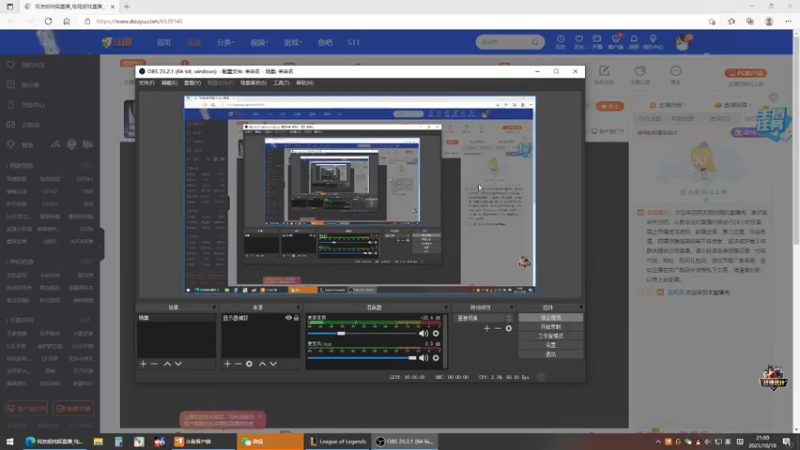Viewport: 800px width, 450px height.
Task: Move source down in sources panel
Action: [273, 364]
